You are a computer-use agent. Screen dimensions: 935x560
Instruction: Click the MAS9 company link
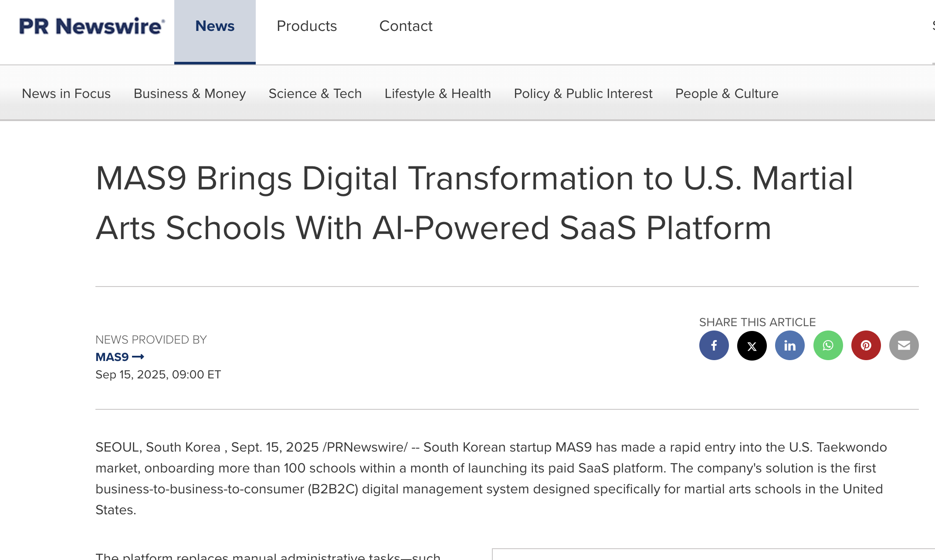(x=113, y=357)
